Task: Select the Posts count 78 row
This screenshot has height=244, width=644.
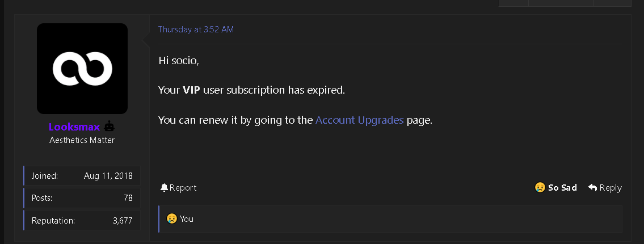Action: [x=82, y=198]
